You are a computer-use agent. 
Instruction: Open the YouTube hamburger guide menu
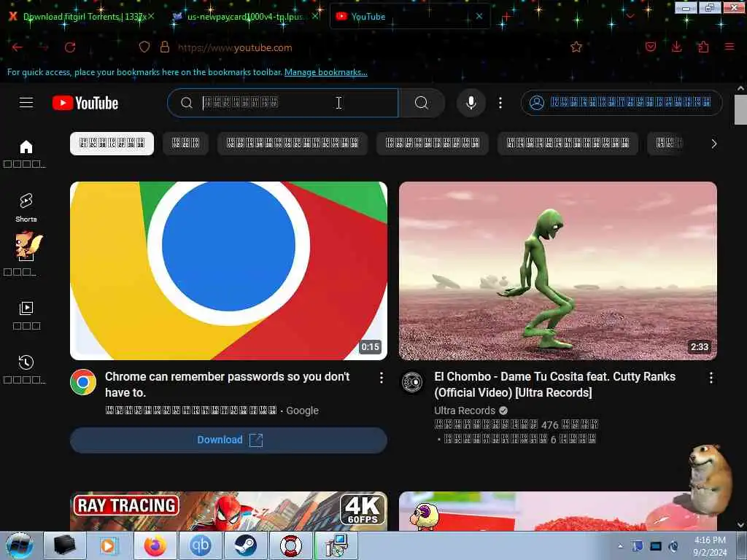pyautogui.click(x=26, y=102)
